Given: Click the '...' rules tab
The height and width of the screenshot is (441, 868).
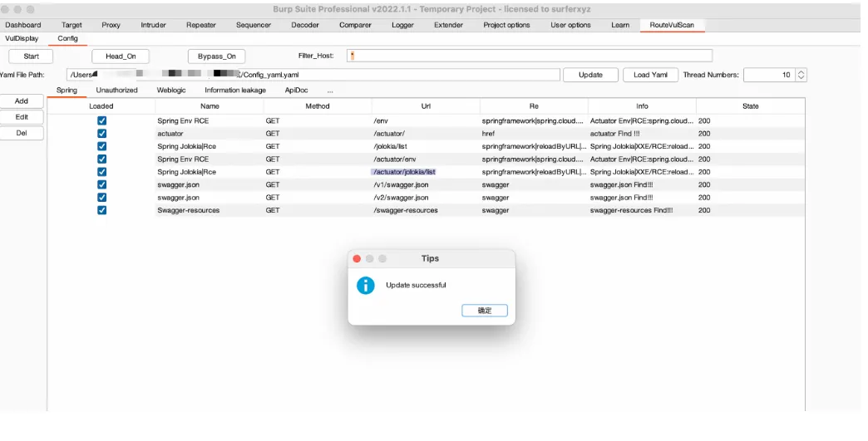Looking at the screenshot, I should tap(330, 90).
